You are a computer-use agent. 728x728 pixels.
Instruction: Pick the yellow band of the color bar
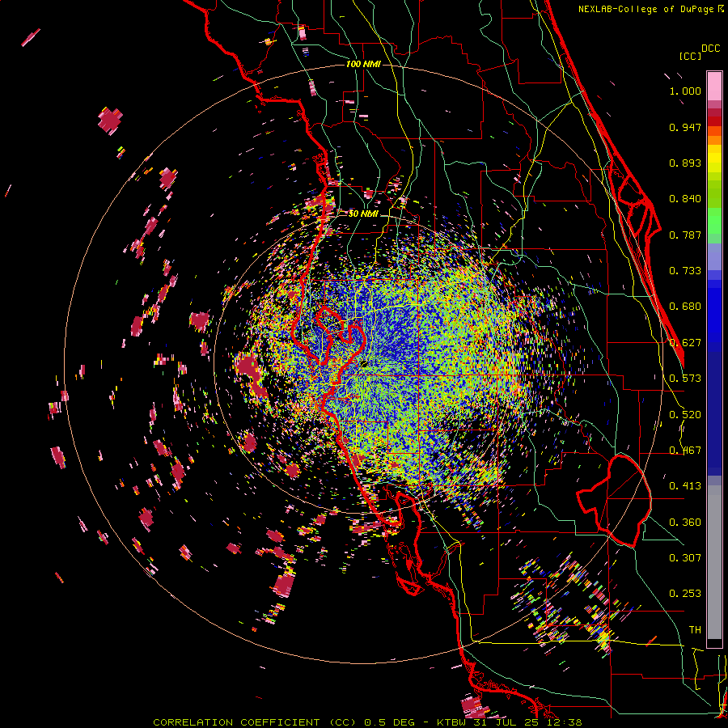714,159
